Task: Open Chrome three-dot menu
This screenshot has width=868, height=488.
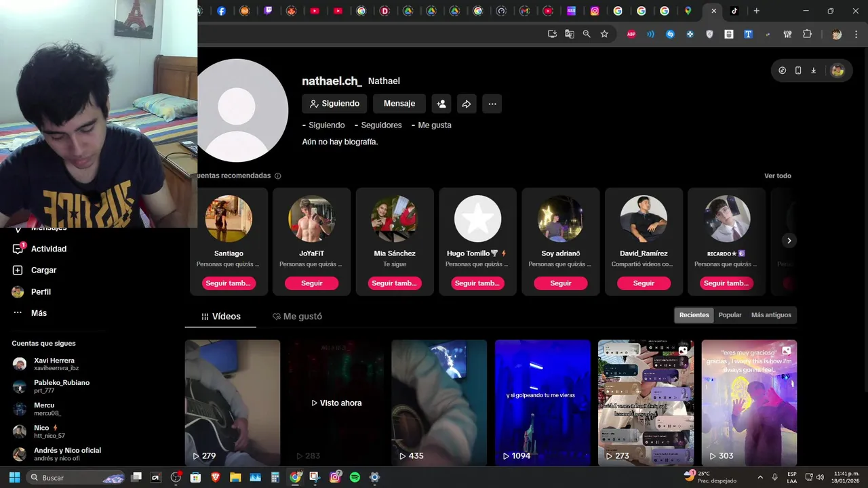Action: pyautogui.click(x=856, y=34)
